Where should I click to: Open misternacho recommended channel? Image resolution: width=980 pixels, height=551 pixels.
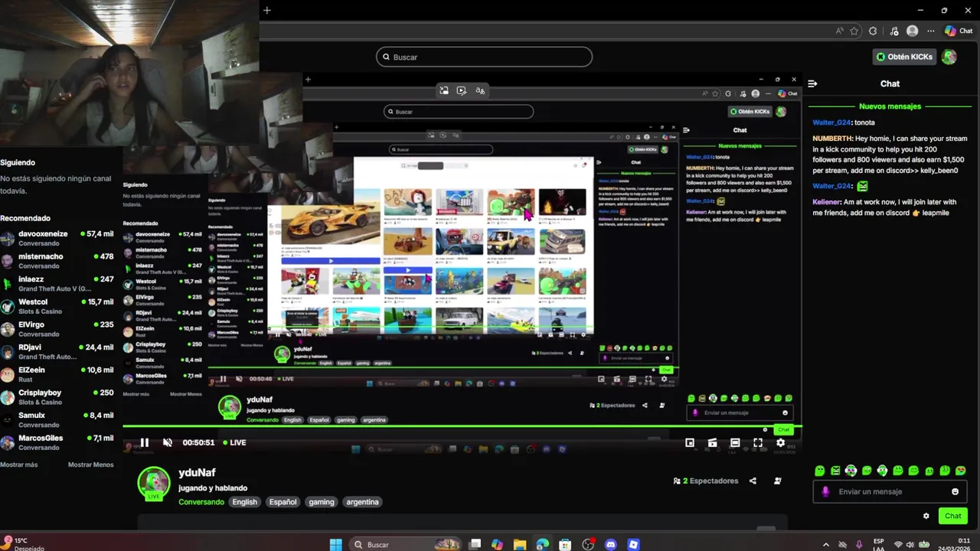[57, 261]
